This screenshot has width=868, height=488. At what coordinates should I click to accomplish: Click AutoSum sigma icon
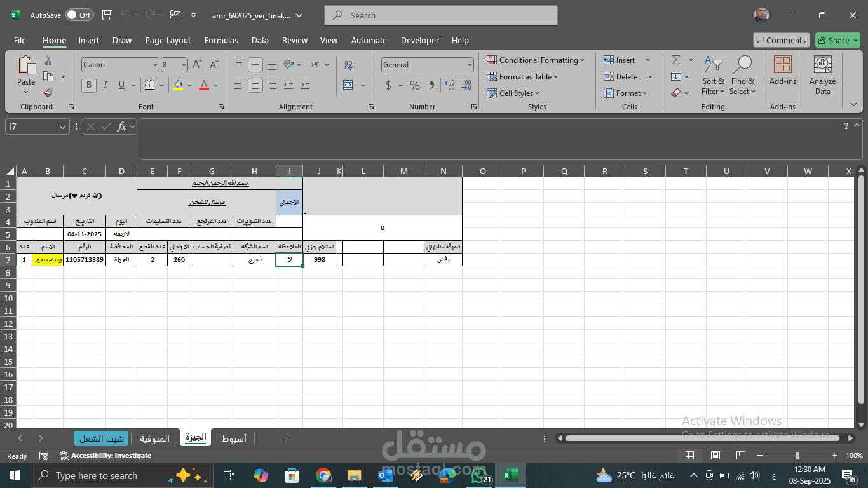click(x=676, y=60)
